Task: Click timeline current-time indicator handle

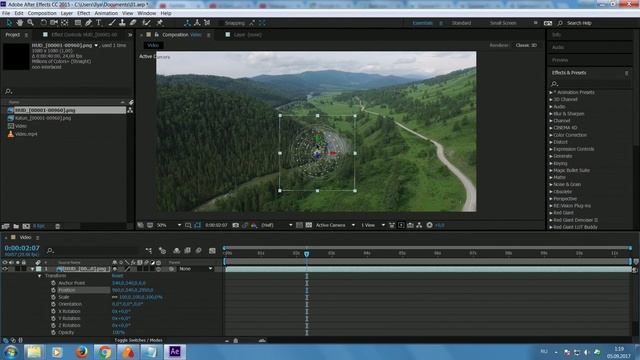Action: coord(307,254)
